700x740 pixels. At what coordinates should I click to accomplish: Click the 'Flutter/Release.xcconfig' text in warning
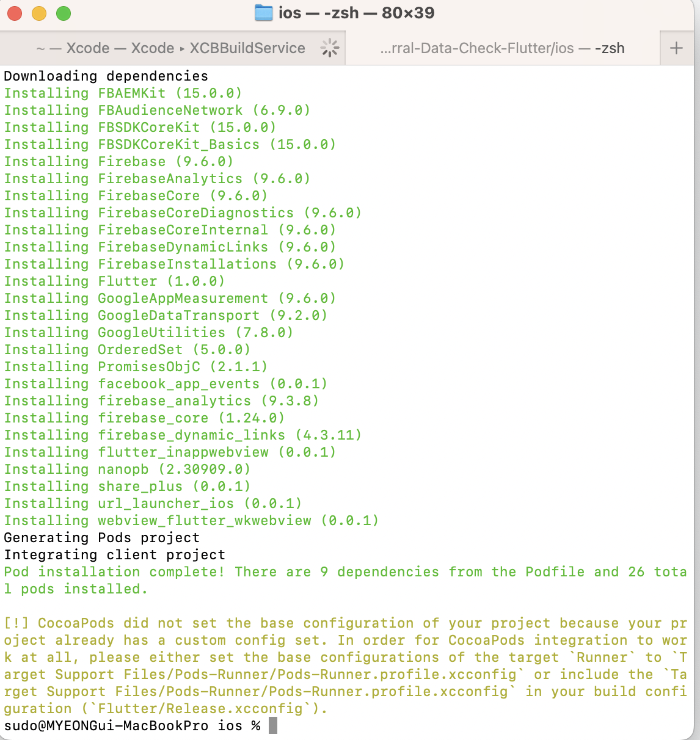tap(200, 709)
